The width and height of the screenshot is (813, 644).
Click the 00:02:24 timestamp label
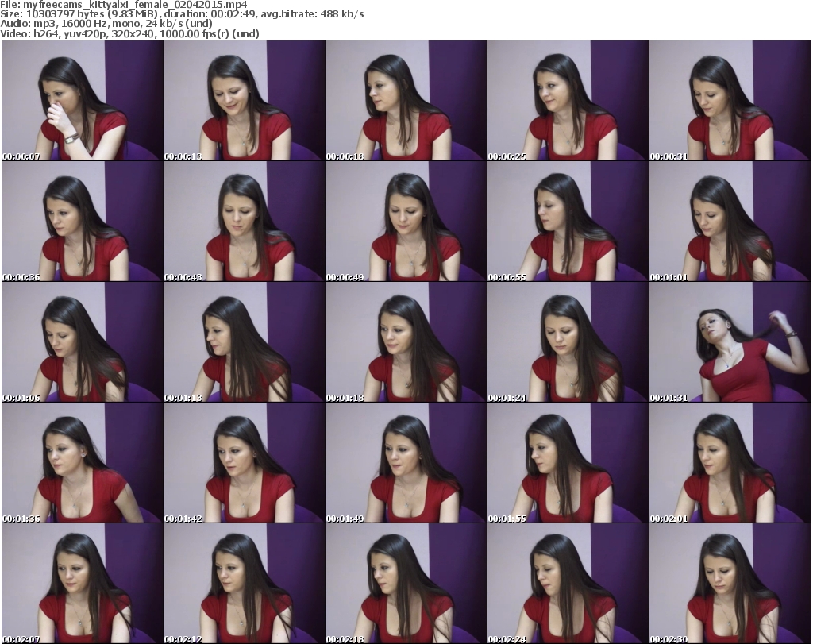coord(507,638)
